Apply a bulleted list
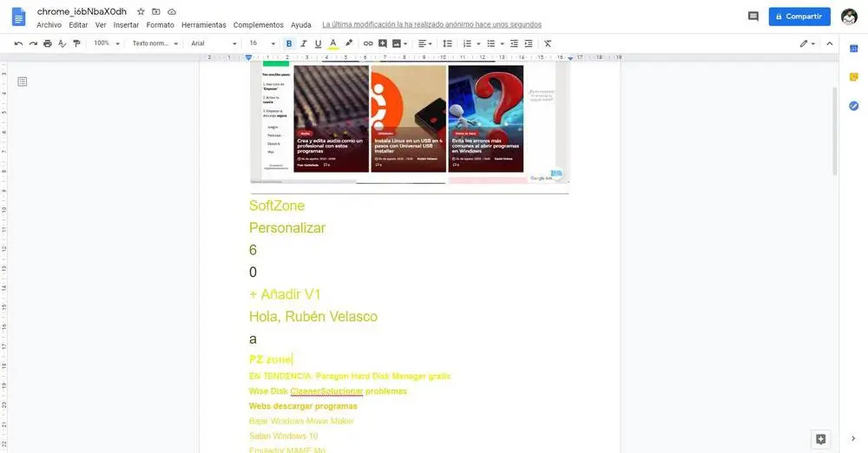 coord(490,43)
